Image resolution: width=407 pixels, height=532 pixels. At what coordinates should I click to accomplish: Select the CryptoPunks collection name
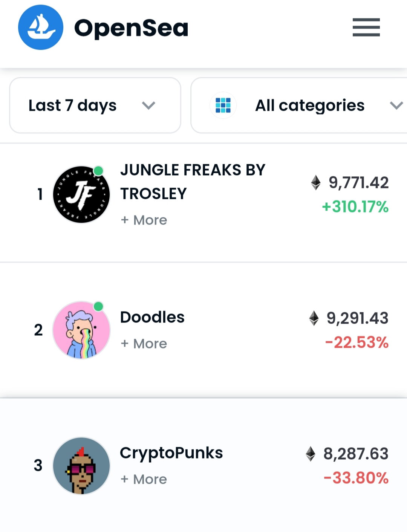click(x=171, y=454)
